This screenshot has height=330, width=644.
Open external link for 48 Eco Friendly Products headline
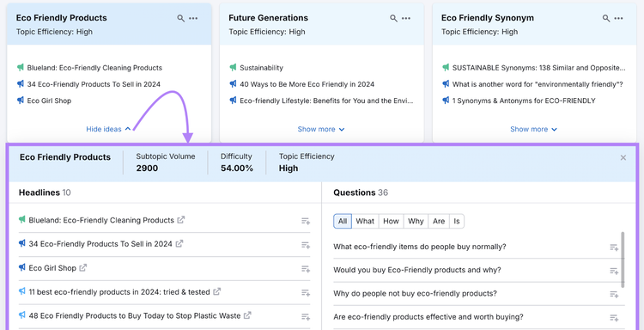coord(247,315)
